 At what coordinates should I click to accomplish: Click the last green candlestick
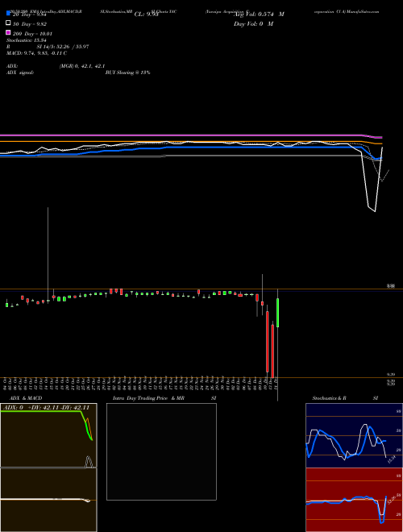click(x=278, y=313)
